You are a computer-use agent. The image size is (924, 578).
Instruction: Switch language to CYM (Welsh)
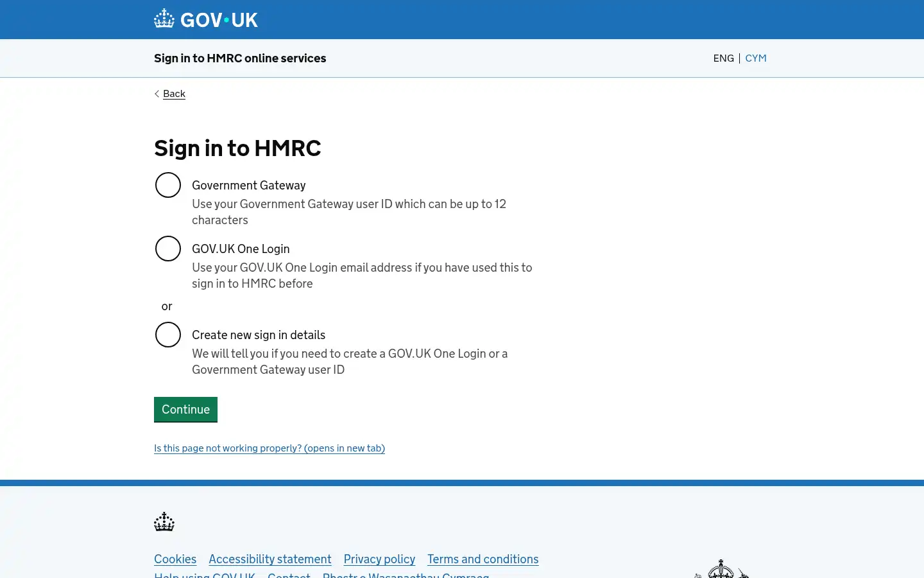pyautogui.click(x=756, y=58)
